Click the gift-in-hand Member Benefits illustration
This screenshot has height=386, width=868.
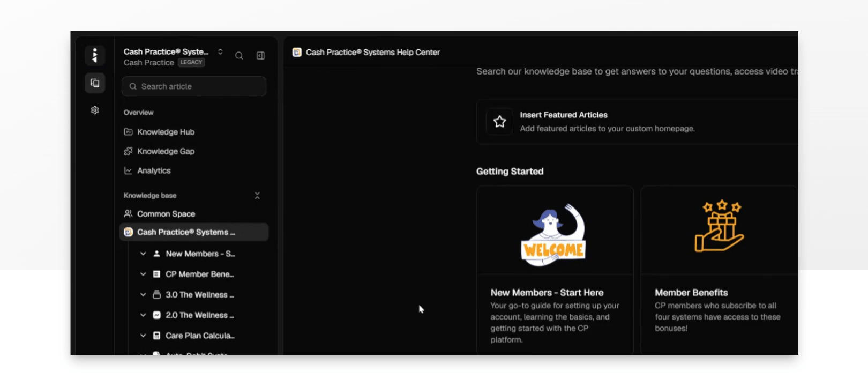(x=720, y=226)
